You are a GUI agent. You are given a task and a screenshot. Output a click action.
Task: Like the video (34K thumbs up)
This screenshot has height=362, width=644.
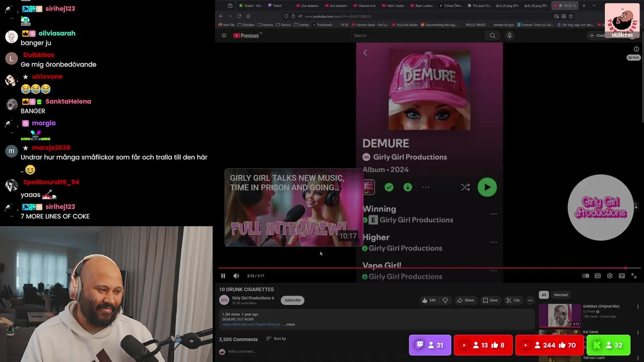coord(429,300)
